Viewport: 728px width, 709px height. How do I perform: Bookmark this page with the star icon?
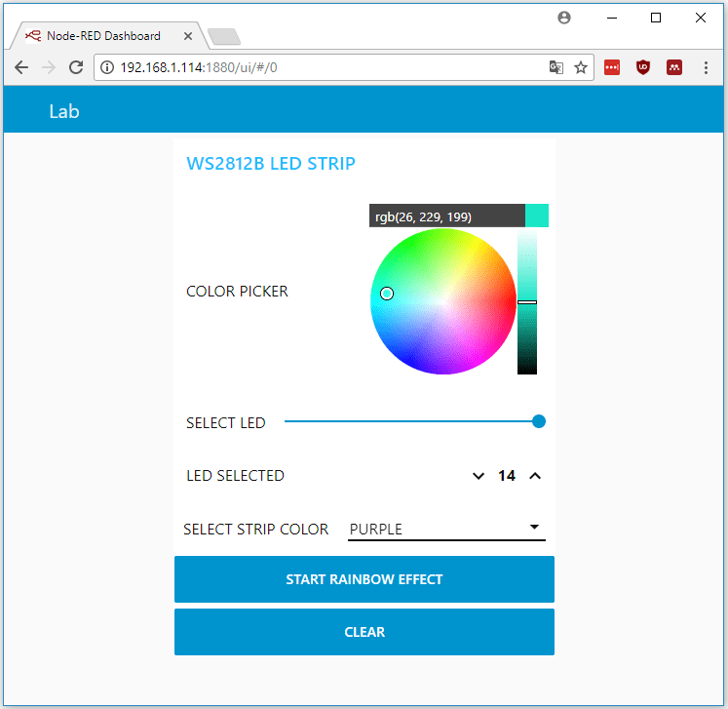pos(581,67)
